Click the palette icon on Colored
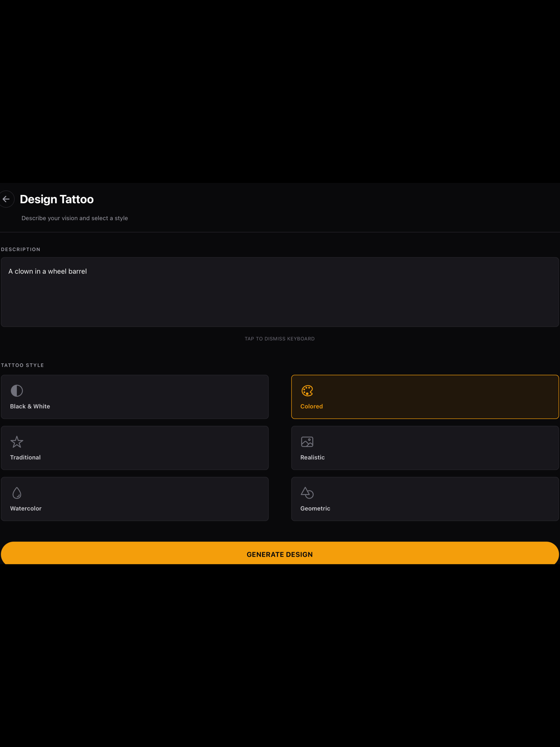 pos(307,391)
